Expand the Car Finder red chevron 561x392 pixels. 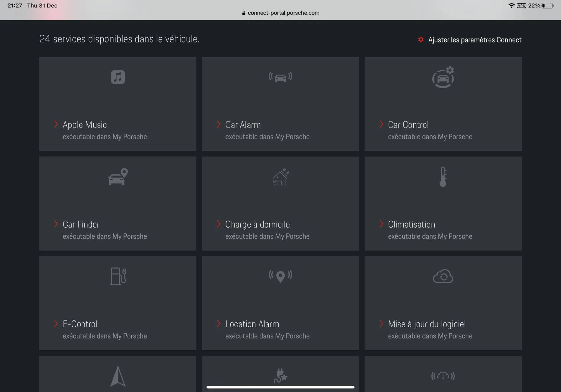pyautogui.click(x=56, y=224)
